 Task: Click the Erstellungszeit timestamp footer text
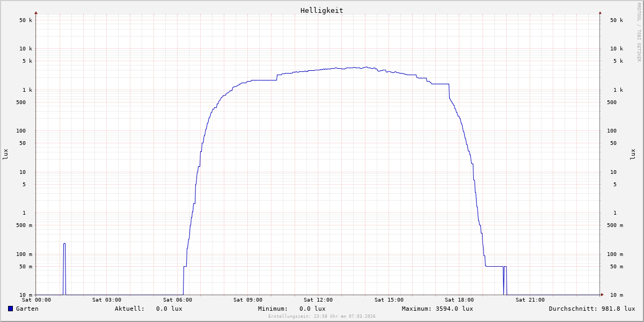point(322,316)
